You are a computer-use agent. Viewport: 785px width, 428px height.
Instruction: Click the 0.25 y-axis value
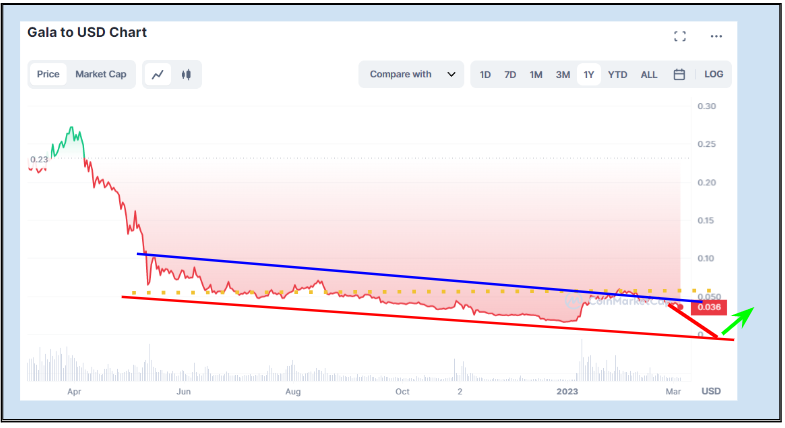pyautogui.click(x=706, y=144)
